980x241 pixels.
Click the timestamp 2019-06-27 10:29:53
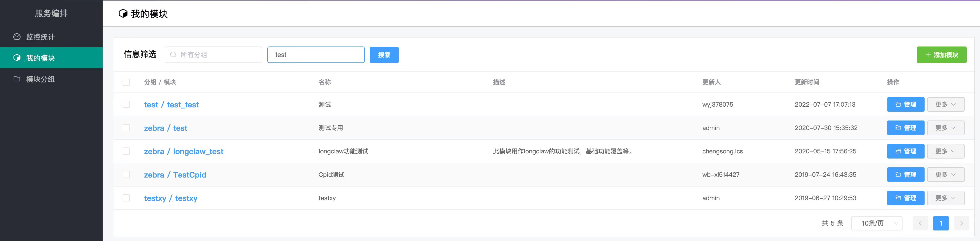[x=826, y=198]
